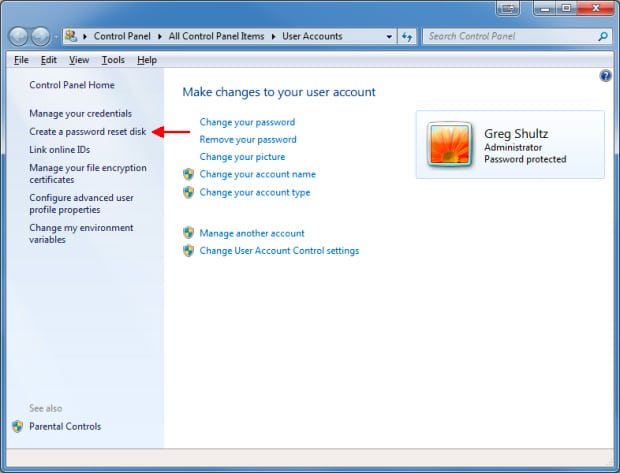Open Link online IDs
This screenshot has width=620, height=473.
pyautogui.click(x=59, y=149)
